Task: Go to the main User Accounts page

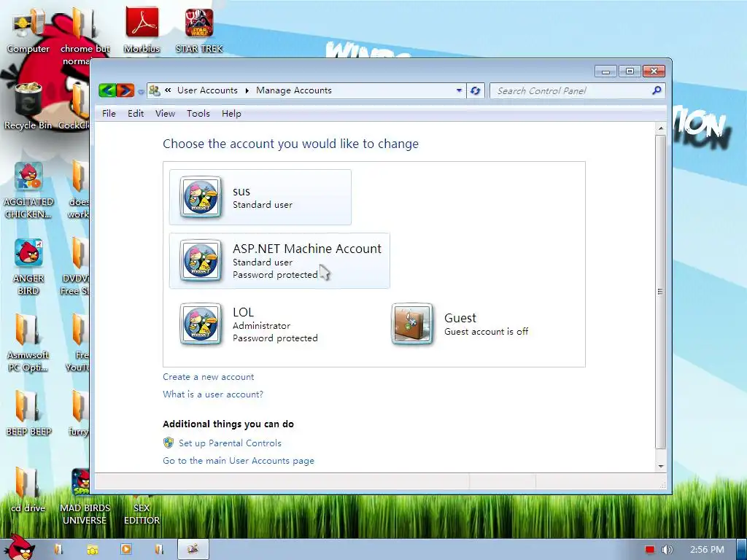Action: (239, 461)
